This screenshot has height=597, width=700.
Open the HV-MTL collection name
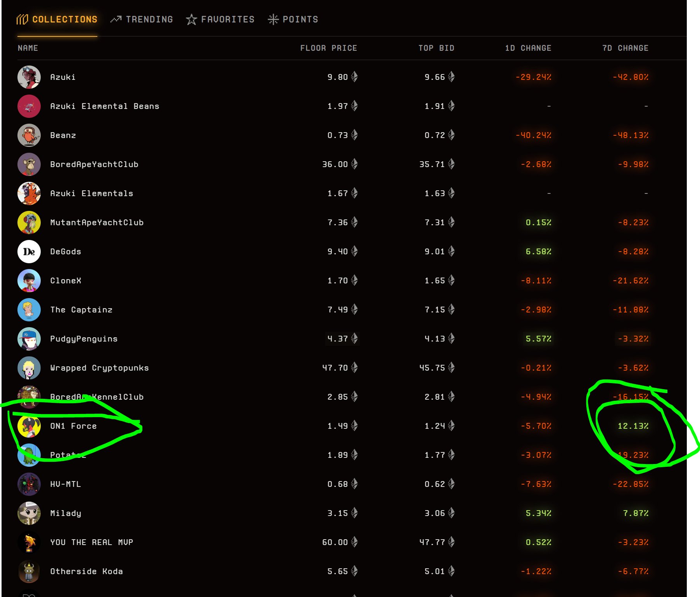66,484
